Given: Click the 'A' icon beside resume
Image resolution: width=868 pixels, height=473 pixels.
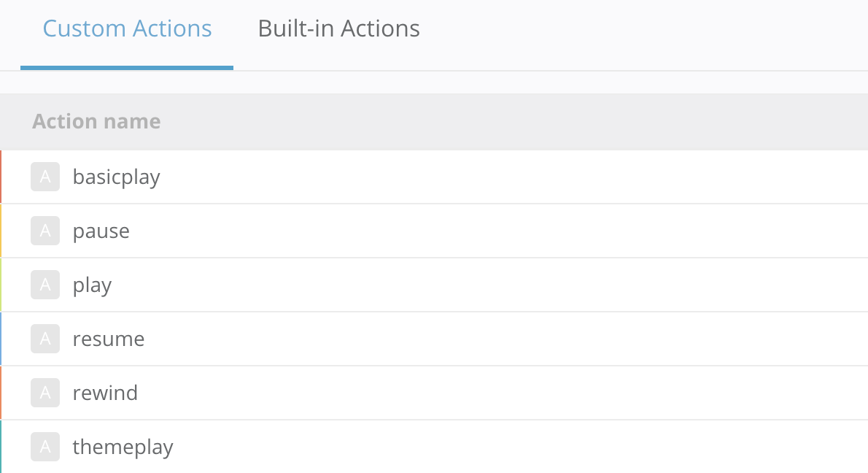Looking at the screenshot, I should click(44, 339).
